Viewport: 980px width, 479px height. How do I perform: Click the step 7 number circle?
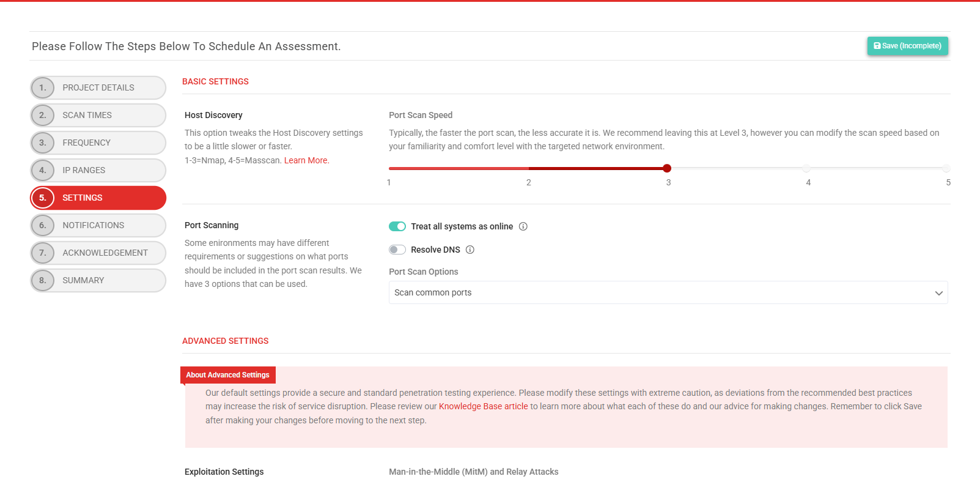click(x=43, y=253)
